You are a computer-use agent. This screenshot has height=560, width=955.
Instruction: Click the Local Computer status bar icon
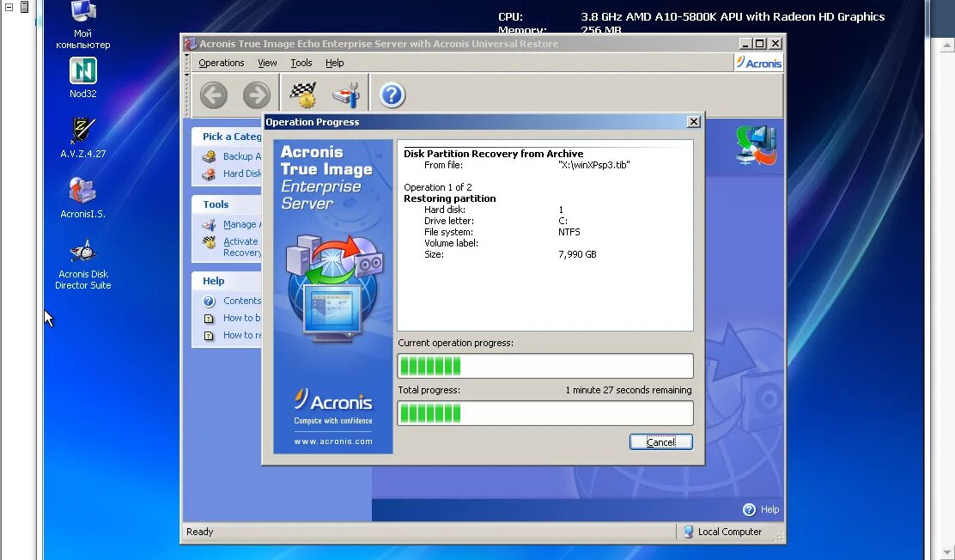point(688,532)
